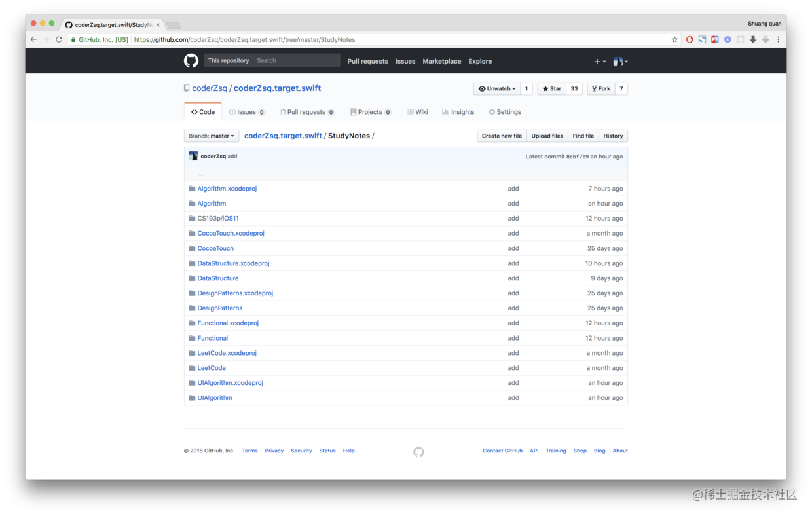This screenshot has height=516, width=812.
Task: Click the folder icon beside CocoaTouch
Action: pos(192,249)
